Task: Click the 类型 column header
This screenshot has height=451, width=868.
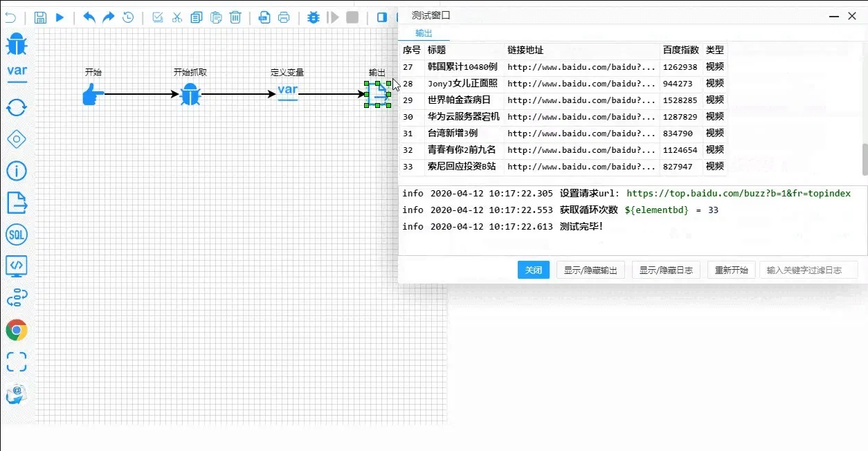Action: [714, 50]
